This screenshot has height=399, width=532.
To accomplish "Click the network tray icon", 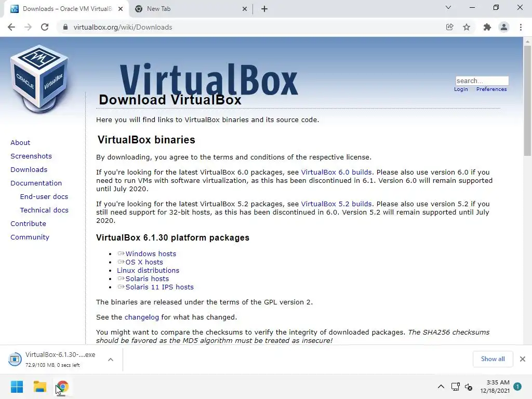I will click(455, 387).
